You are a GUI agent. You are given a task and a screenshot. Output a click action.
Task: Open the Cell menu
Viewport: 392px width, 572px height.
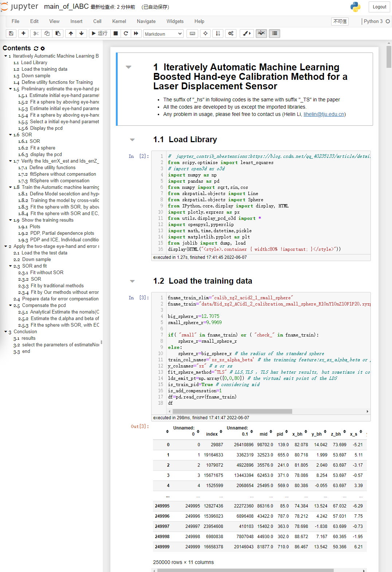point(97,22)
